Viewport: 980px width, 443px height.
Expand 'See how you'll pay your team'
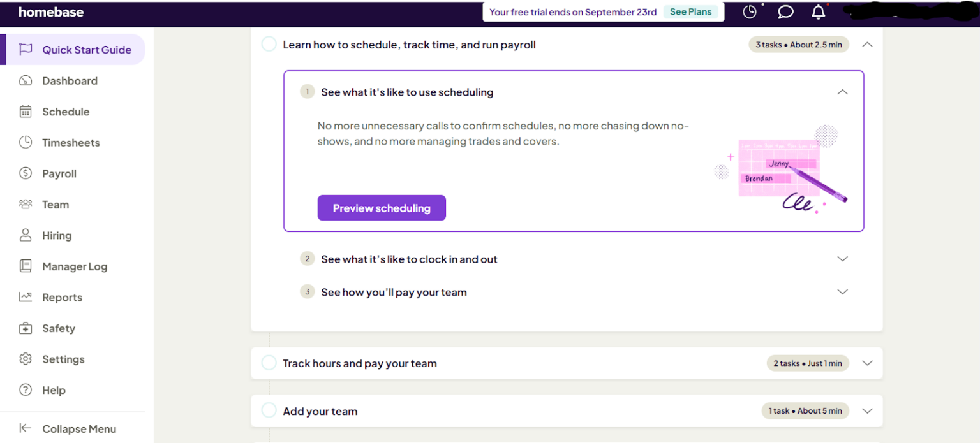tap(842, 291)
